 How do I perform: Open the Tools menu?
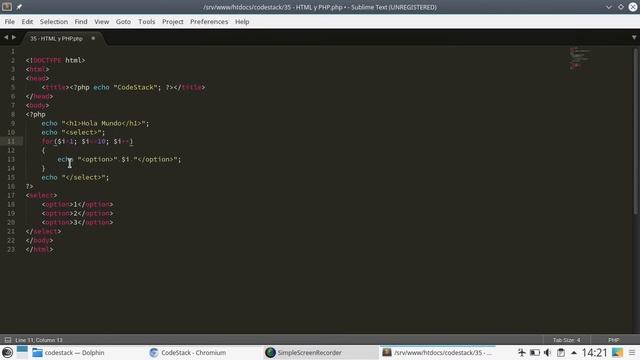pyautogui.click(x=147, y=22)
